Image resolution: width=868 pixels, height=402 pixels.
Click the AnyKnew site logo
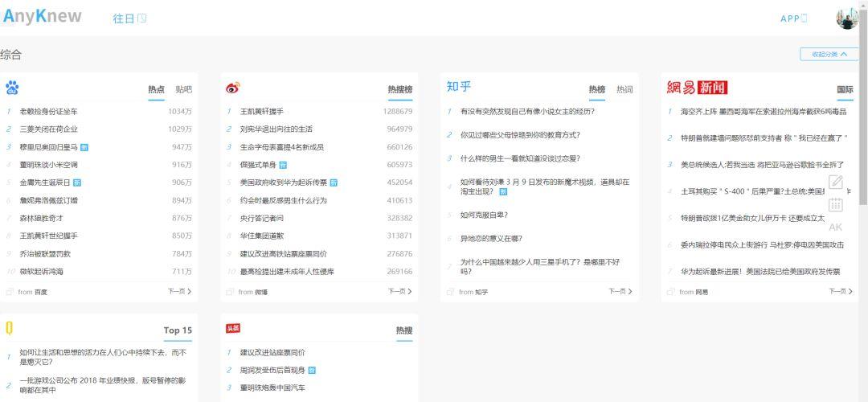point(43,17)
